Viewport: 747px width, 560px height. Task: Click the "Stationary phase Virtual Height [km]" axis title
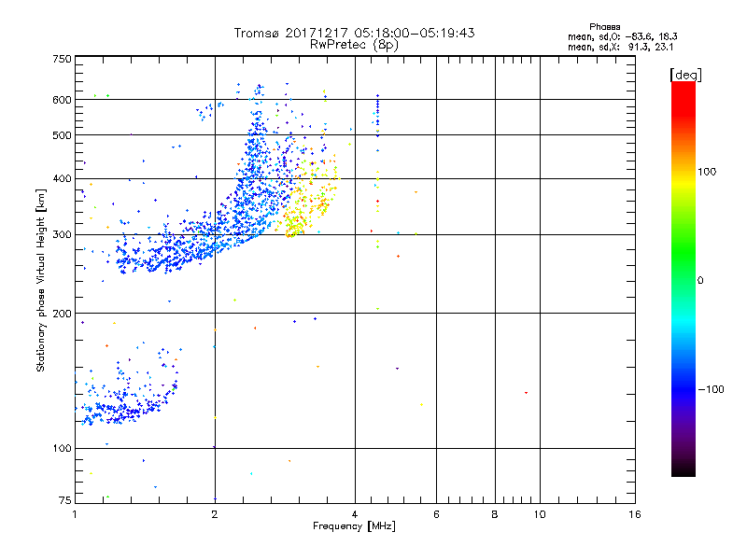pyautogui.click(x=41, y=280)
